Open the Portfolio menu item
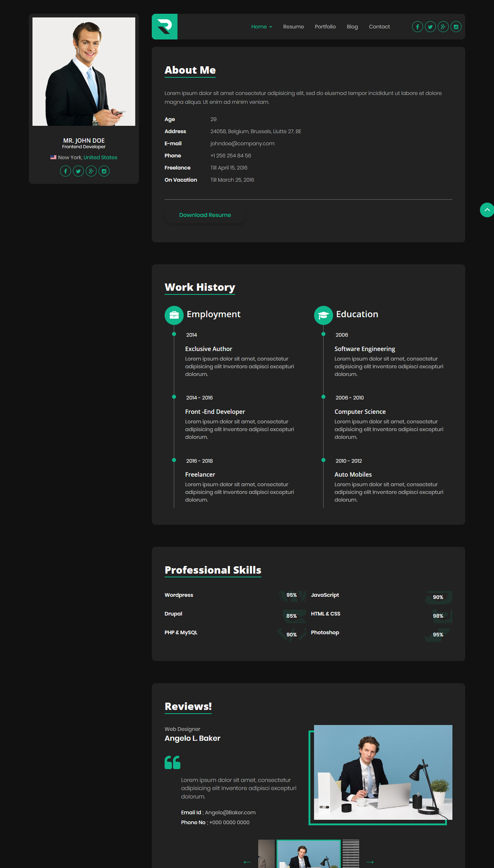 (x=325, y=27)
